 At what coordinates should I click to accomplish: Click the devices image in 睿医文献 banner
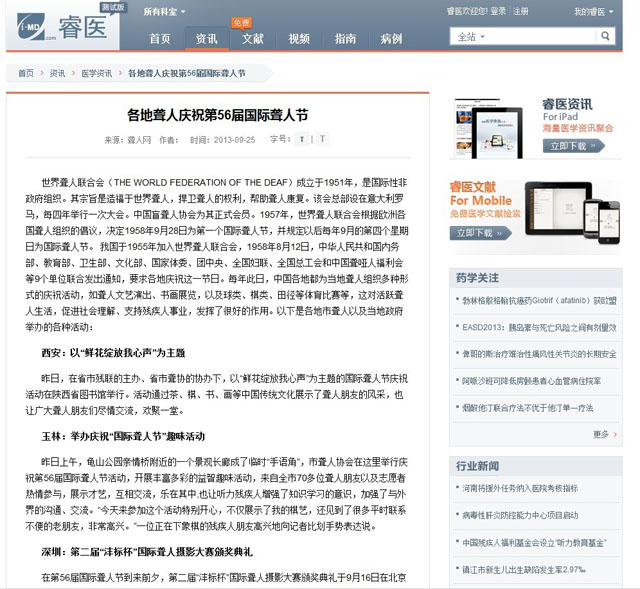point(572,213)
